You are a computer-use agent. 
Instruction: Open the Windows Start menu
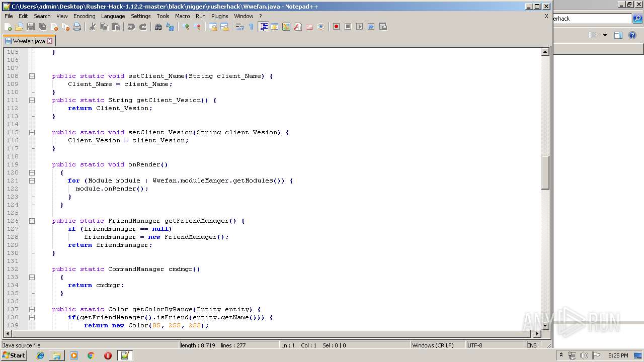(14, 355)
